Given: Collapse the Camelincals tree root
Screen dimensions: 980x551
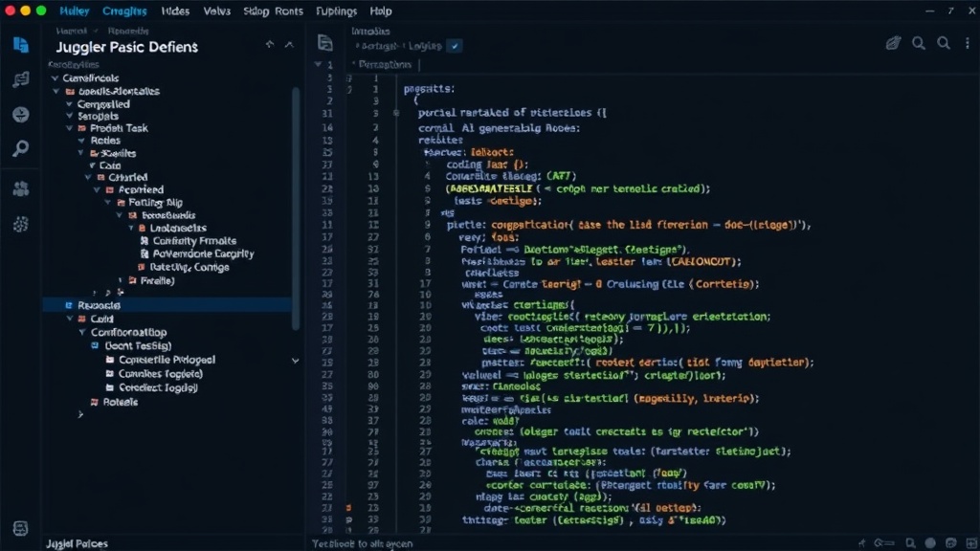Looking at the screenshot, I should [x=55, y=78].
